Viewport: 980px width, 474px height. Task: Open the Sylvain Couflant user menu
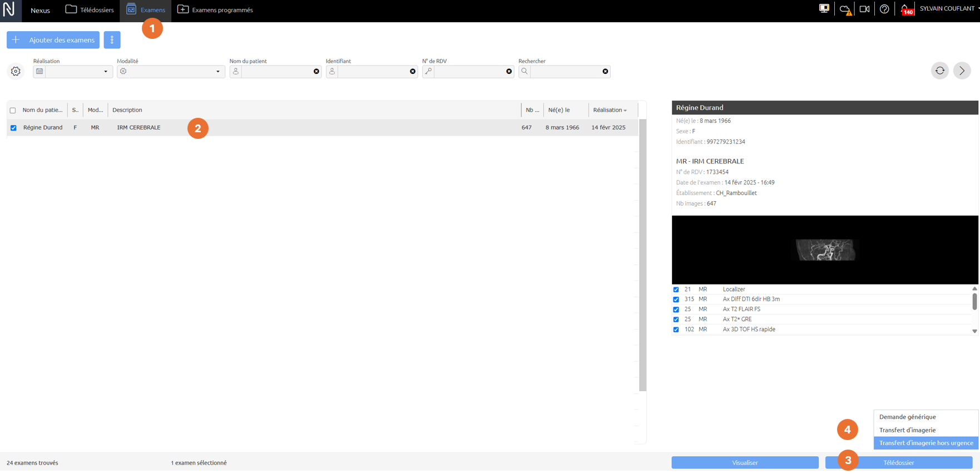click(x=949, y=9)
